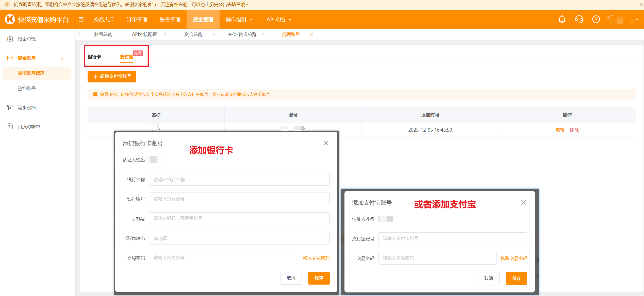
Task: Click 保存 in the Alipay dialog
Action: click(516, 278)
